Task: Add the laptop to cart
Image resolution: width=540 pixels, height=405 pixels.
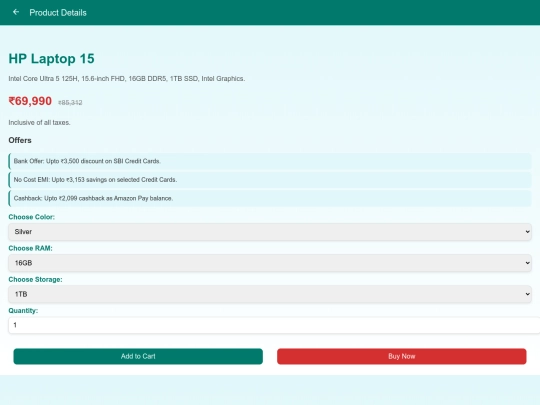Action: (138, 356)
